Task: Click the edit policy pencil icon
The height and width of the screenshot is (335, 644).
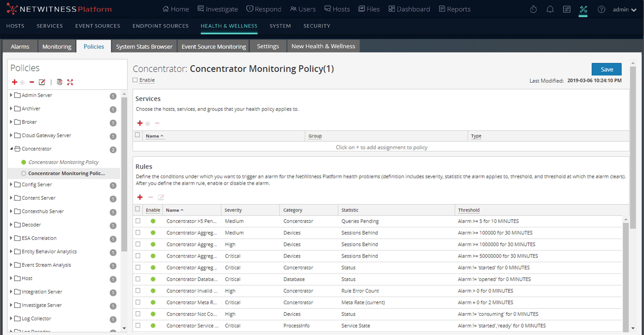Action: pos(42,82)
